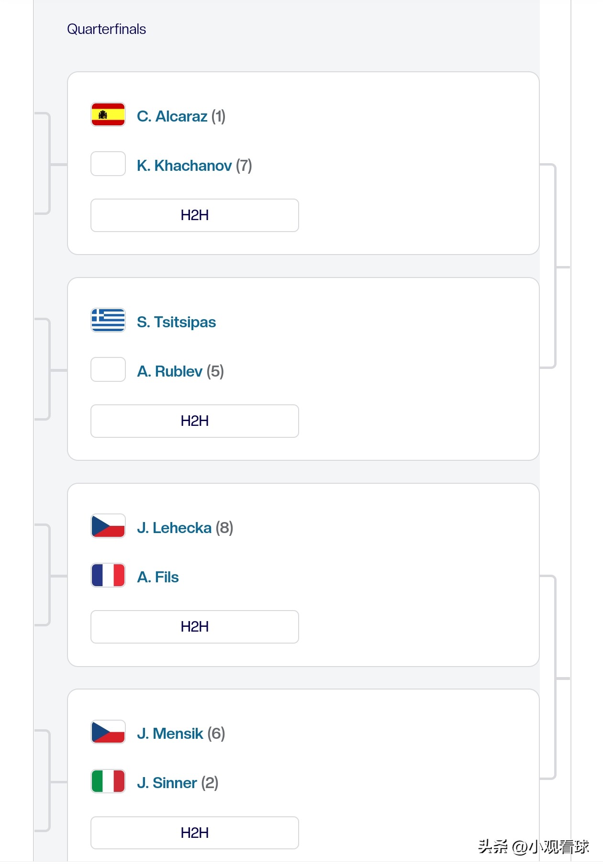Click the Czech flag beside Mensik
This screenshot has height=868, width=603.
coord(108,733)
